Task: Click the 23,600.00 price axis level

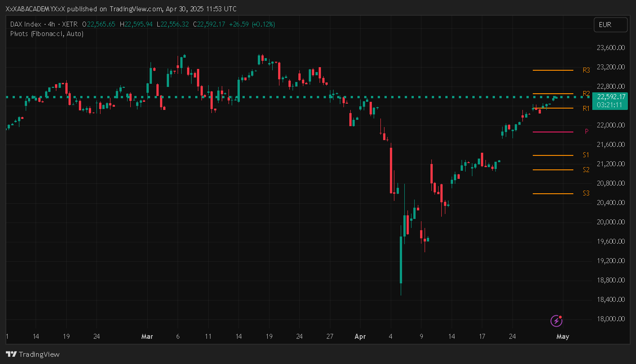Action: (x=610, y=48)
